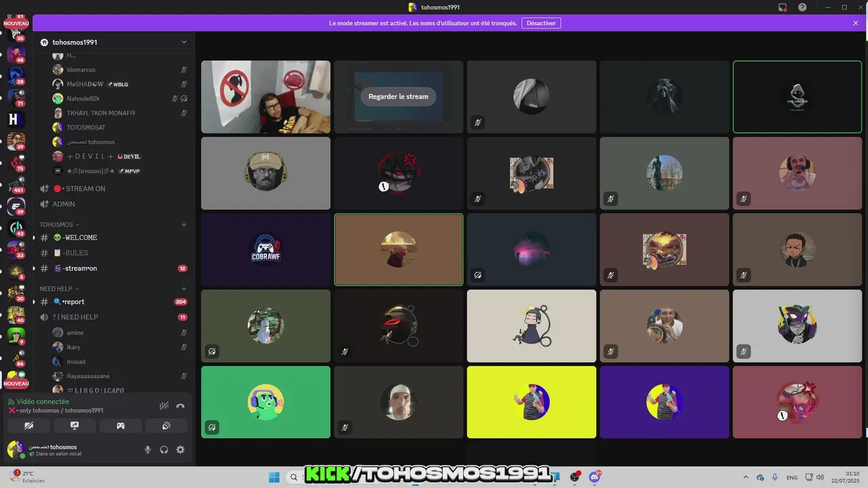Open the WELCOME text channel
This screenshot has width=868, height=488.
[114, 238]
